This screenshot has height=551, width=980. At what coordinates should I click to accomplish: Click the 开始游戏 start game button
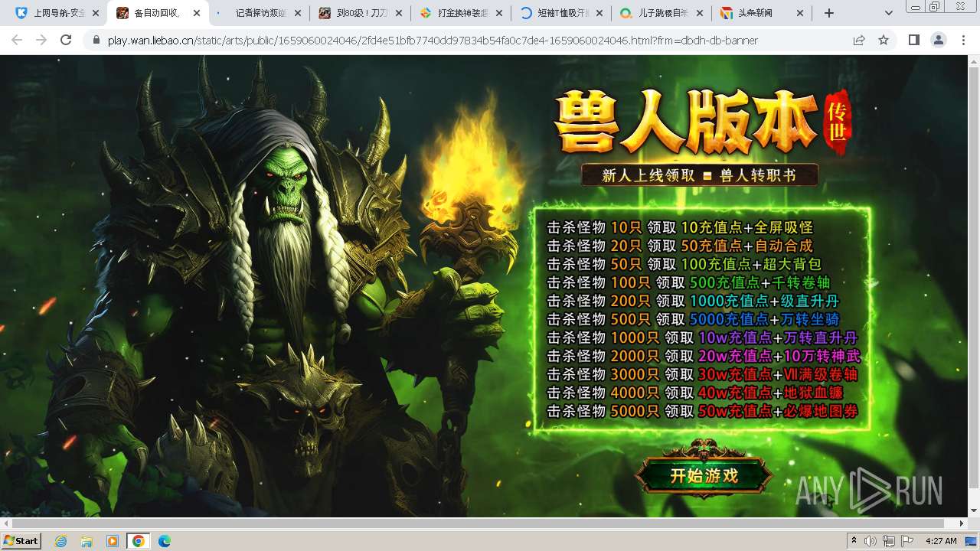[x=704, y=475]
